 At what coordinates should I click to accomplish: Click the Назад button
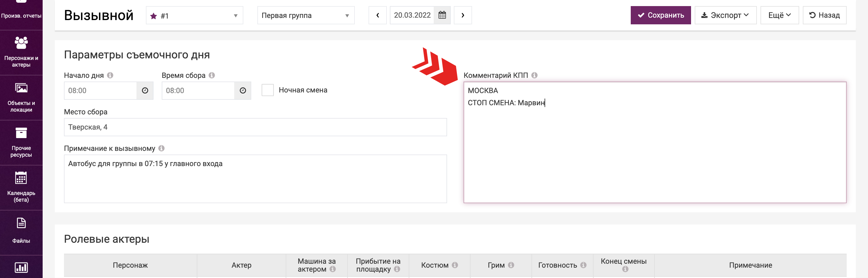tap(824, 15)
